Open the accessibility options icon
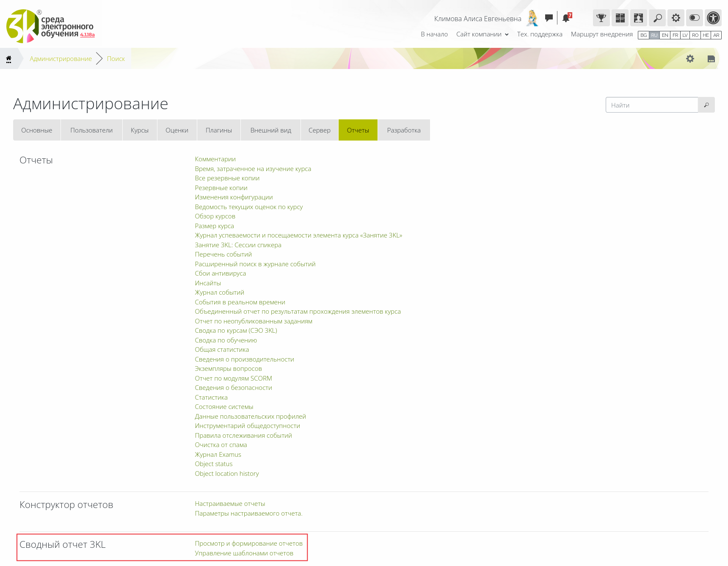This screenshot has height=566, width=728. click(x=713, y=18)
